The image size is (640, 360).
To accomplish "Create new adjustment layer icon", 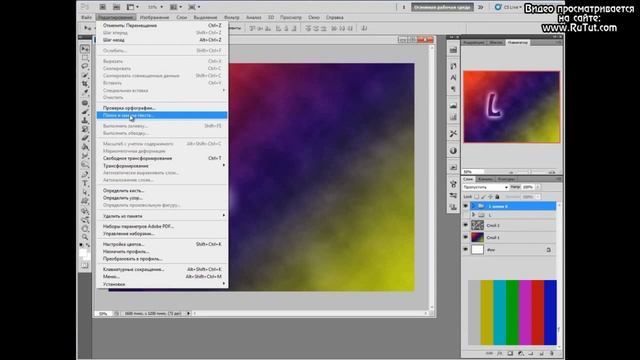I will tap(520, 353).
